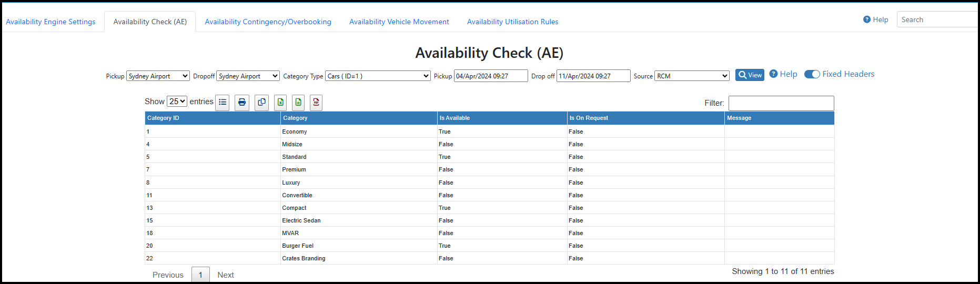980x284 pixels.
Task: Open the Pickup location dropdown
Action: (x=158, y=76)
